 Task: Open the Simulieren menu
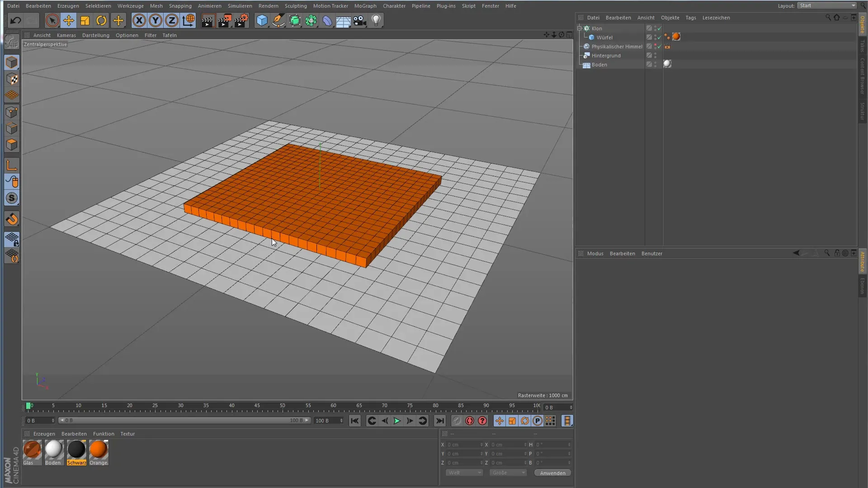[240, 6]
